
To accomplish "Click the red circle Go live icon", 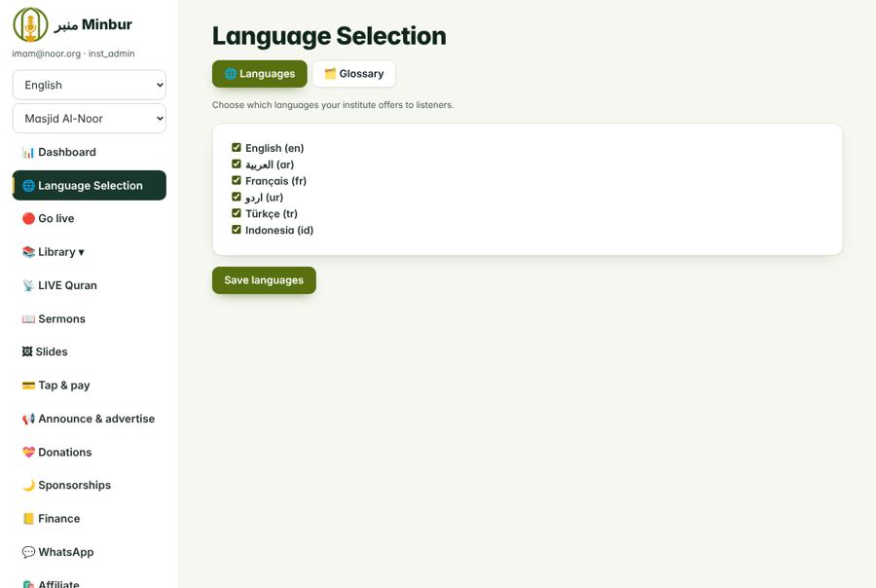I will tap(28, 218).
